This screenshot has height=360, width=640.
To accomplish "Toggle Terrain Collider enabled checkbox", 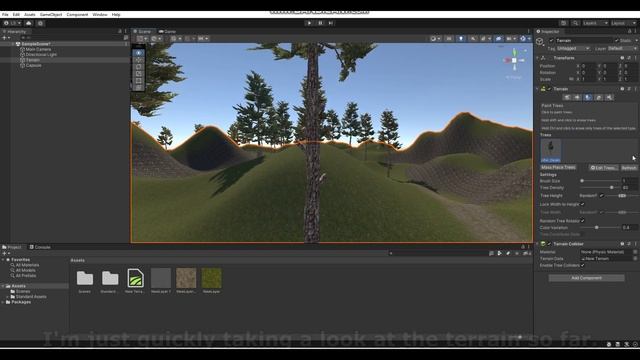I will [549, 244].
